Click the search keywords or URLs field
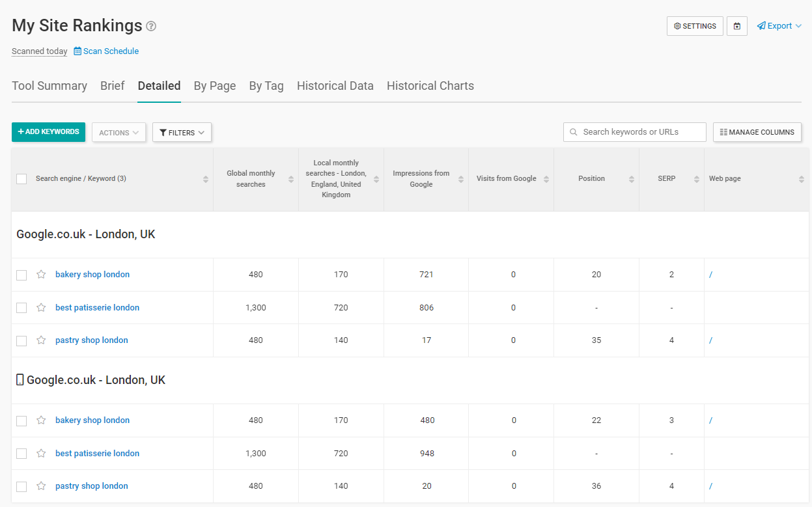This screenshot has height=507, width=812. 634,131
